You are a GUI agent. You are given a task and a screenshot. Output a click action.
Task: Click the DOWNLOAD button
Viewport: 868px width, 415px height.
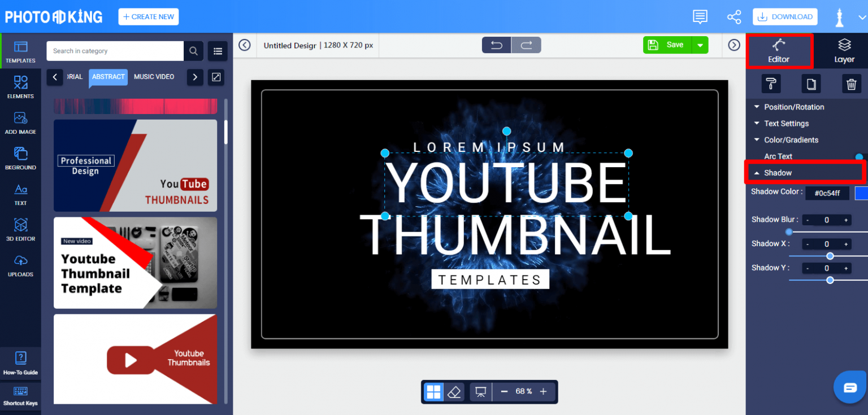tap(785, 16)
